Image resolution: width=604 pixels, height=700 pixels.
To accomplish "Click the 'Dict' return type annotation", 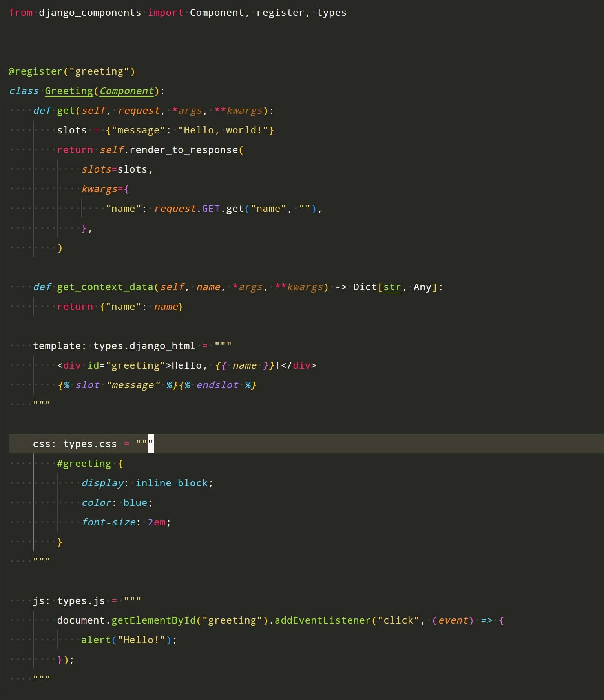I will (365, 287).
